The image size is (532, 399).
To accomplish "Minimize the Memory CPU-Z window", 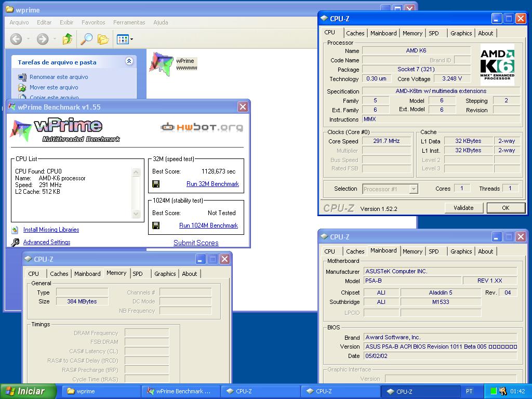I will (x=200, y=259).
